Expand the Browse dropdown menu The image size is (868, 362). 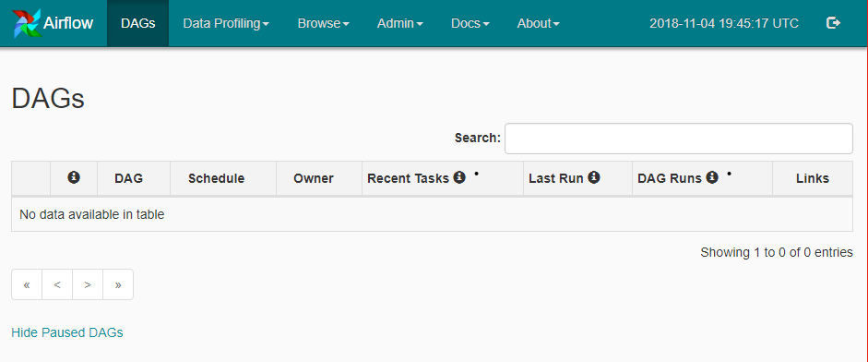(x=323, y=23)
